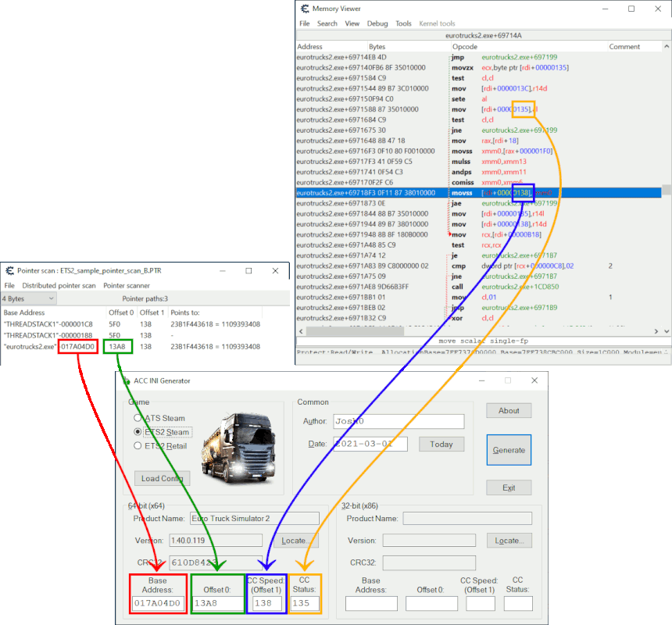Click 64-bit Offset 0 field
This screenshot has height=625, width=672.
point(218,603)
